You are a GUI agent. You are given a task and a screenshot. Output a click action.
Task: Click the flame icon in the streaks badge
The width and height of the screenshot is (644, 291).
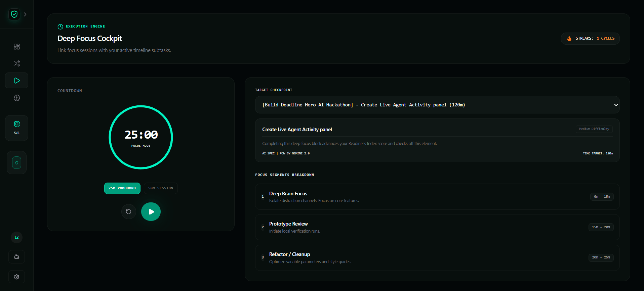pos(569,39)
